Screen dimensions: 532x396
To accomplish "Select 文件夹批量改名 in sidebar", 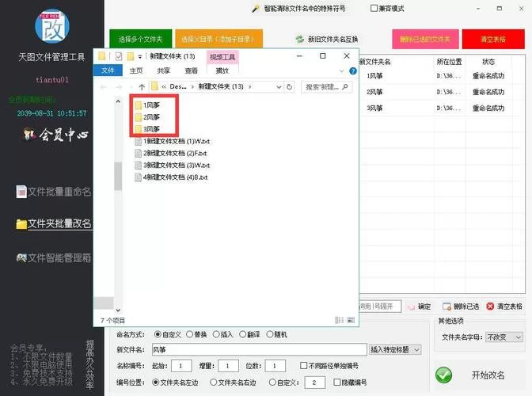I will pyautogui.click(x=54, y=223).
